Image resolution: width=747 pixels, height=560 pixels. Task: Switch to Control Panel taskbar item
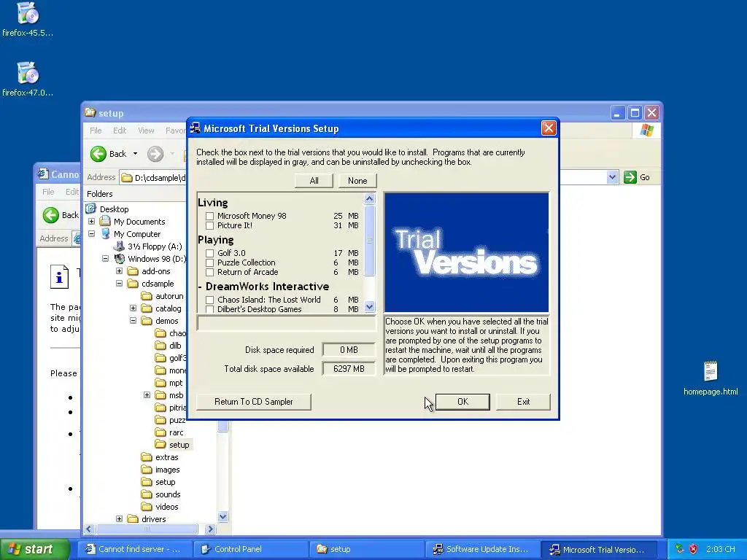251,549
